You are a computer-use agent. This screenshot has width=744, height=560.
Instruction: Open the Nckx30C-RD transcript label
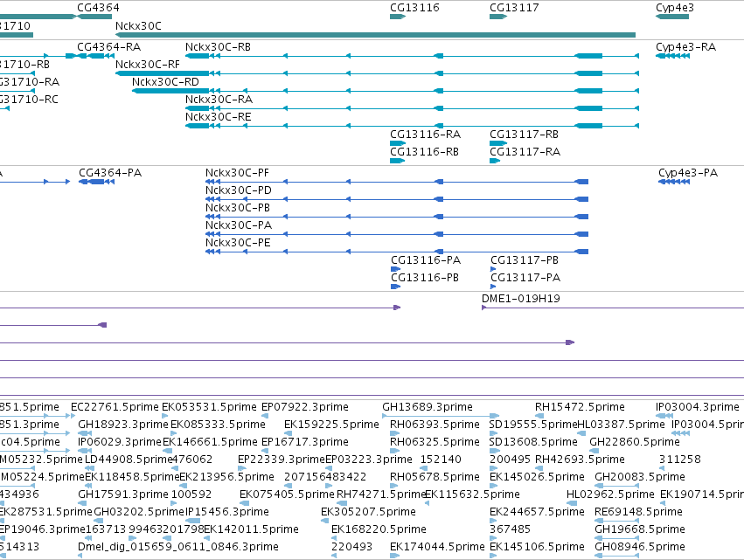pos(165,81)
